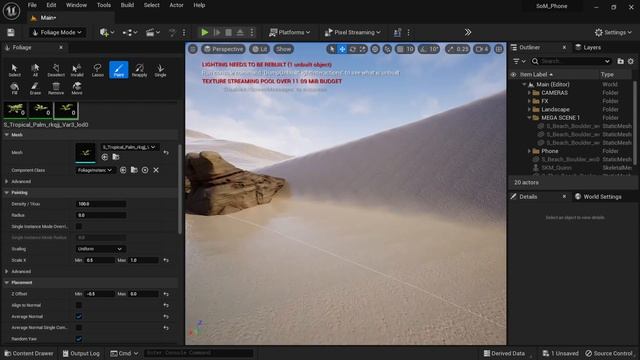Disable Average Normal checkbox
The height and width of the screenshot is (360, 640).
point(79,316)
